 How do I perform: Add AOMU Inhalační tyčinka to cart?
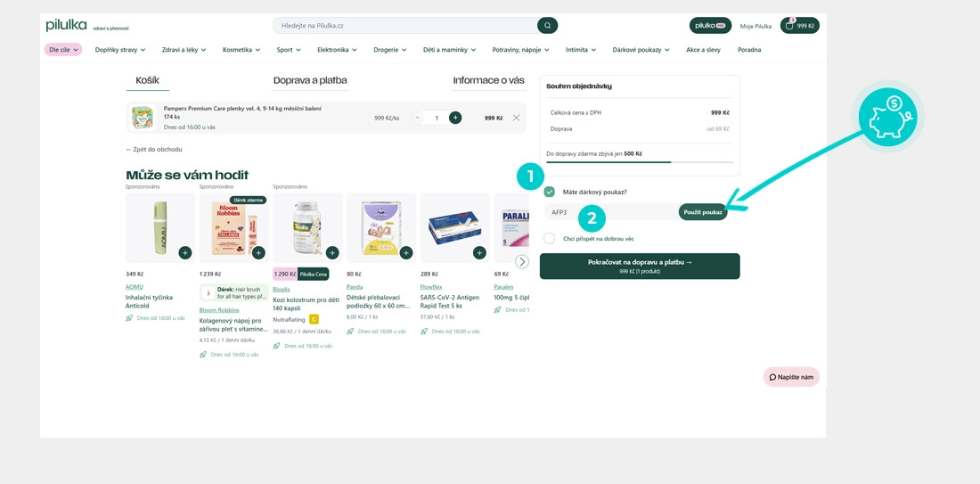[184, 253]
